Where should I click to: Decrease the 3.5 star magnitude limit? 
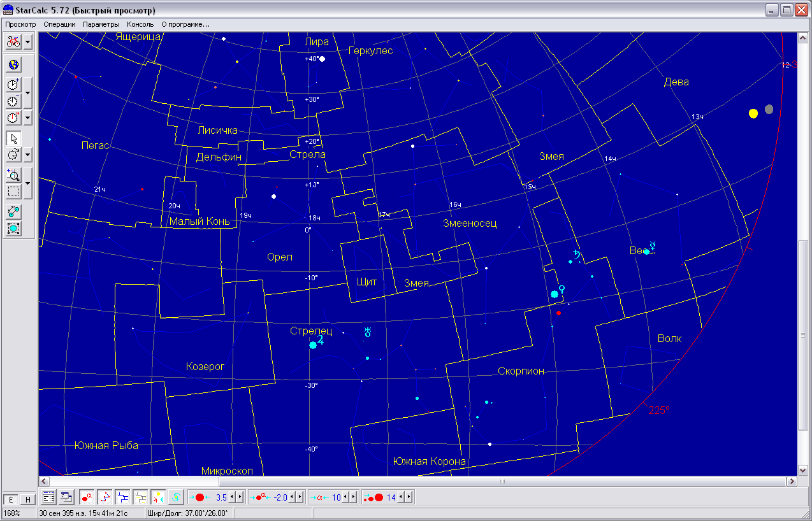pos(233,497)
